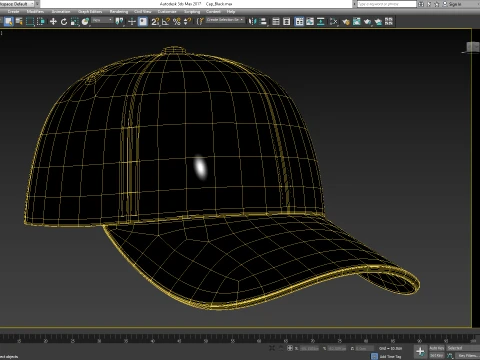Click the keyword search input field

(387, 4)
